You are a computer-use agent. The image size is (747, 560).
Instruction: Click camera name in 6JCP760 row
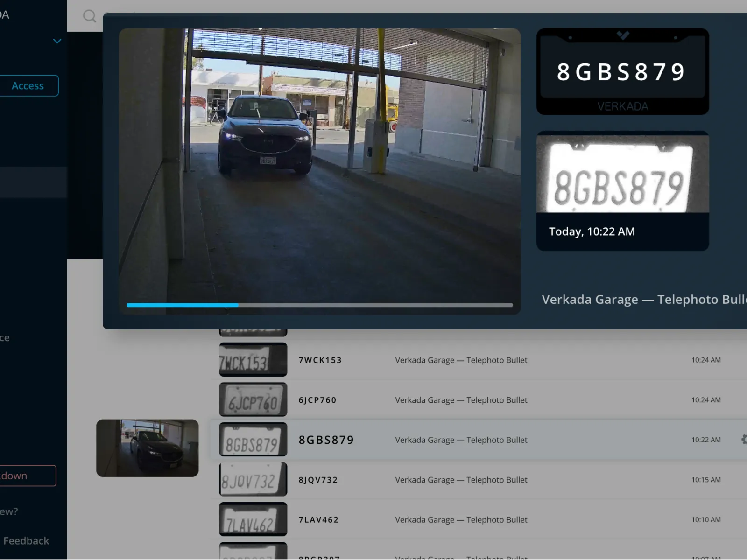[461, 400]
